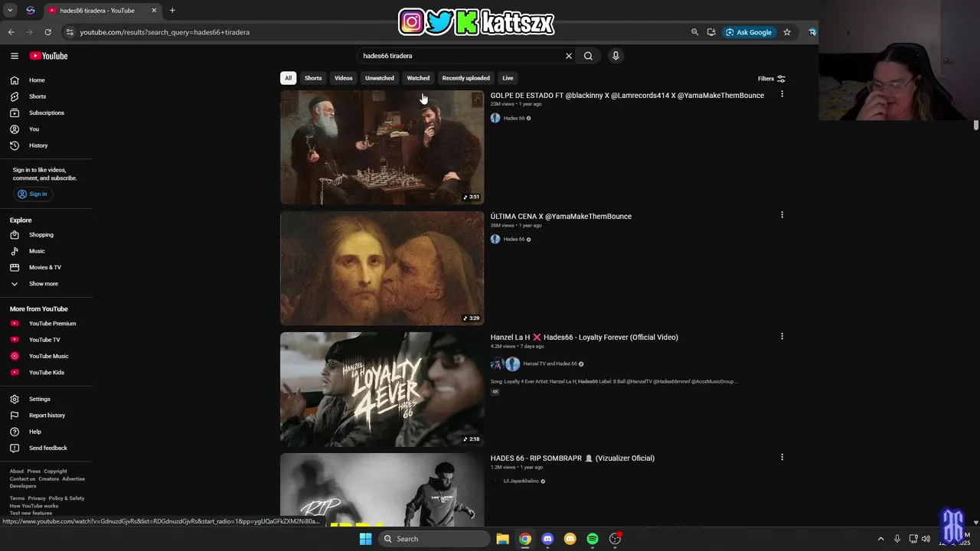
Task: Select the Shorts filter chip
Action: click(313, 78)
